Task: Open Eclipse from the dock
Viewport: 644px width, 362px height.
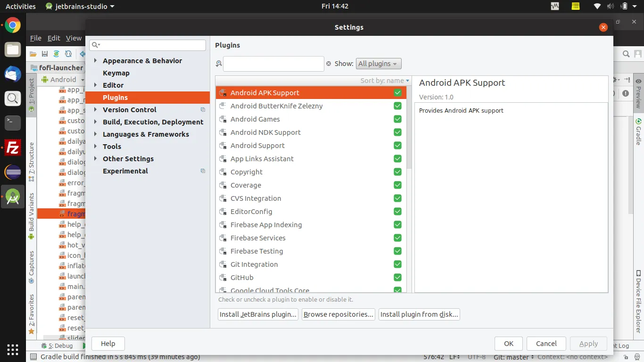Action: [13, 172]
